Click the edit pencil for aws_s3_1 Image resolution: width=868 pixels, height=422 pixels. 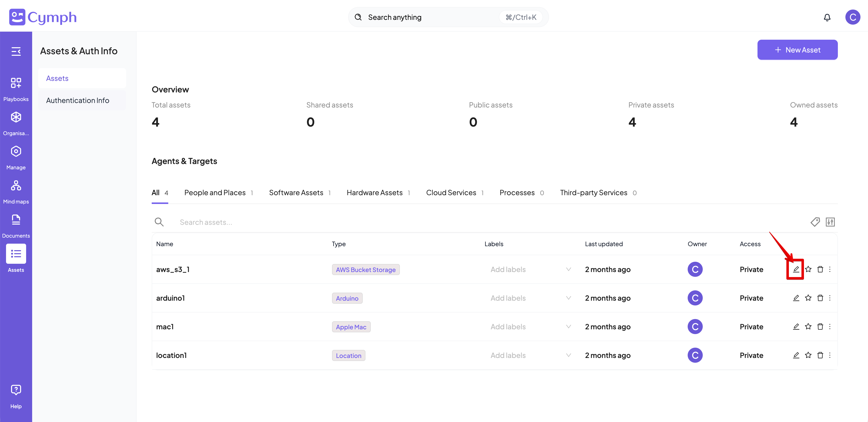tap(796, 269)
